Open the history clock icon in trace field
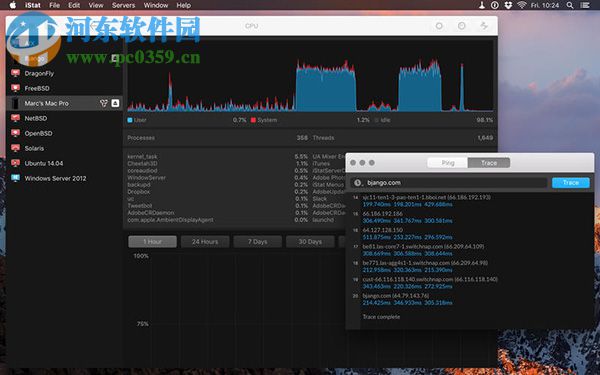Image resolution: width=600 pixels, height=375 pixels. (357, 183)
